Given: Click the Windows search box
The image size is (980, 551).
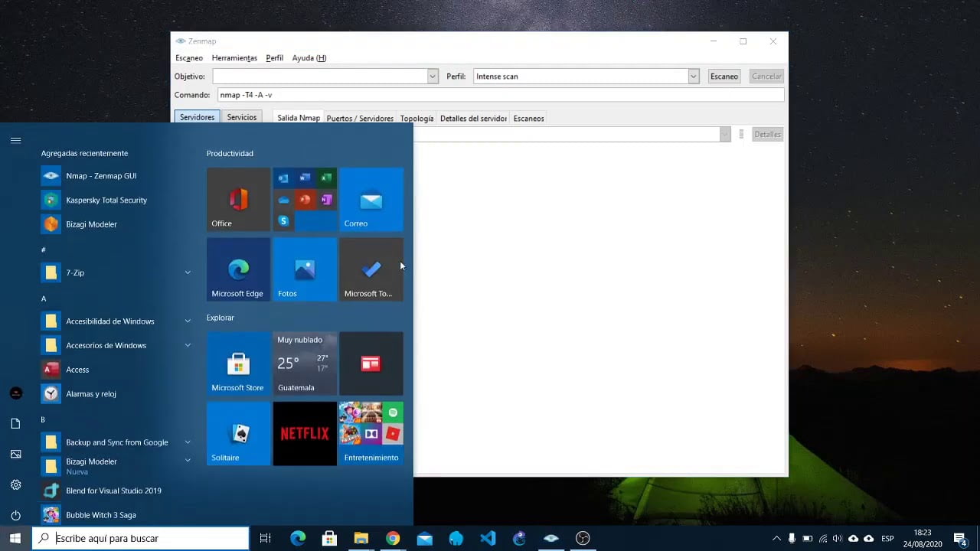Looking at the screenshot, I should (140, 538).
